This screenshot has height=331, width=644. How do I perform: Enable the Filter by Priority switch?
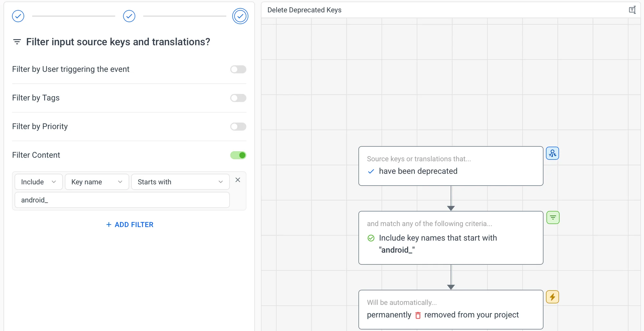[x=238, y=127]
